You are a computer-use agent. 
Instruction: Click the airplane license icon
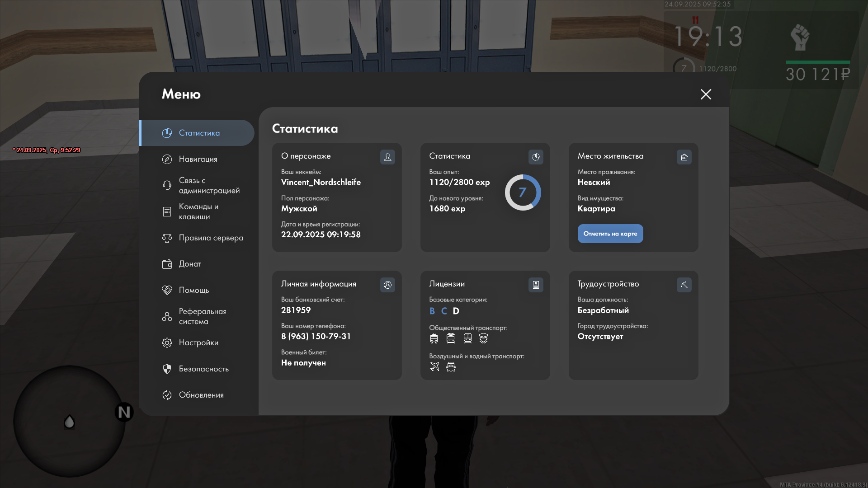pos(434,367)
